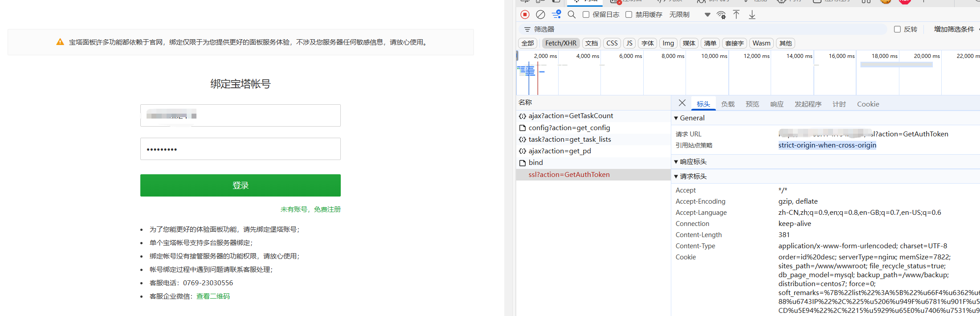Switch to the 发起程序 tab
This screenshot has height=316, width=980.
pos(808,104)
